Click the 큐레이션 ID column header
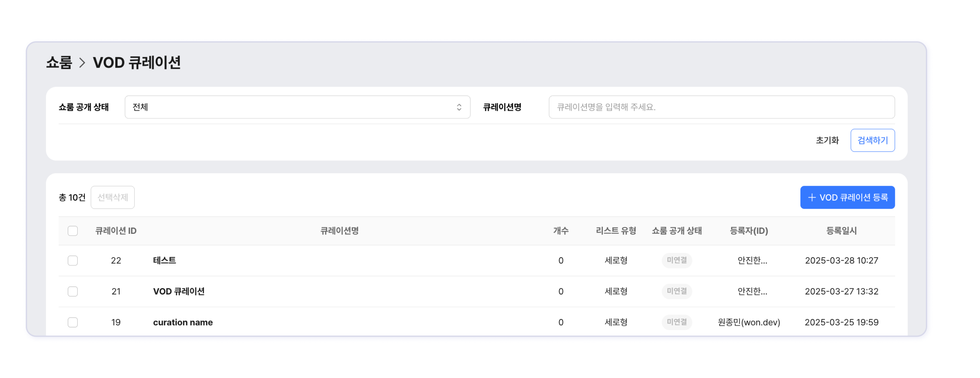The width and height of the screenshot is (980, 378). coord(116,231)
